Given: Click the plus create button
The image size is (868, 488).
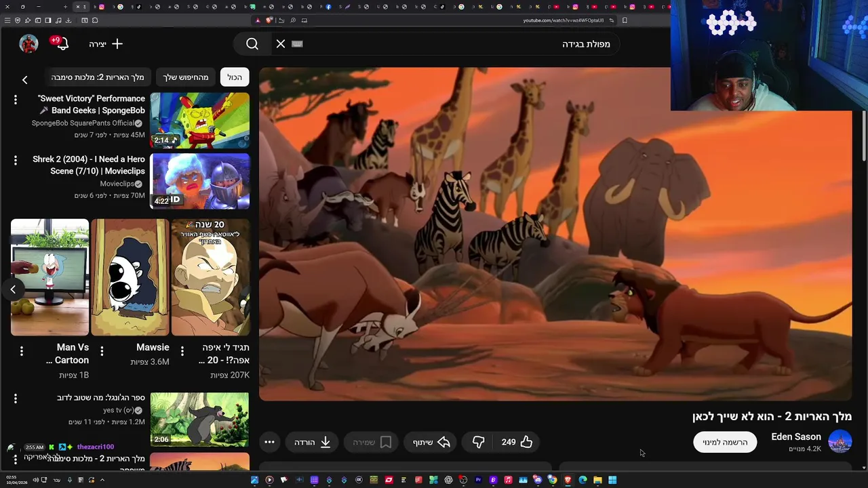Looking at the screenshot, I should 106,44.
